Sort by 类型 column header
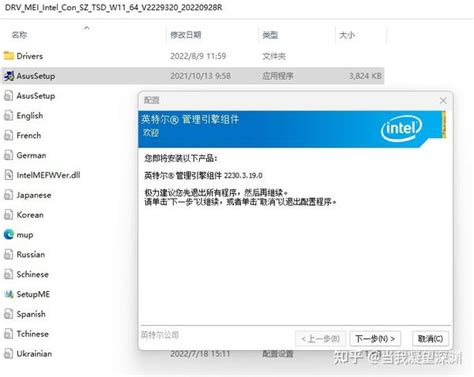The width and height of the screenshot is (474, 377). click(270, 35)
